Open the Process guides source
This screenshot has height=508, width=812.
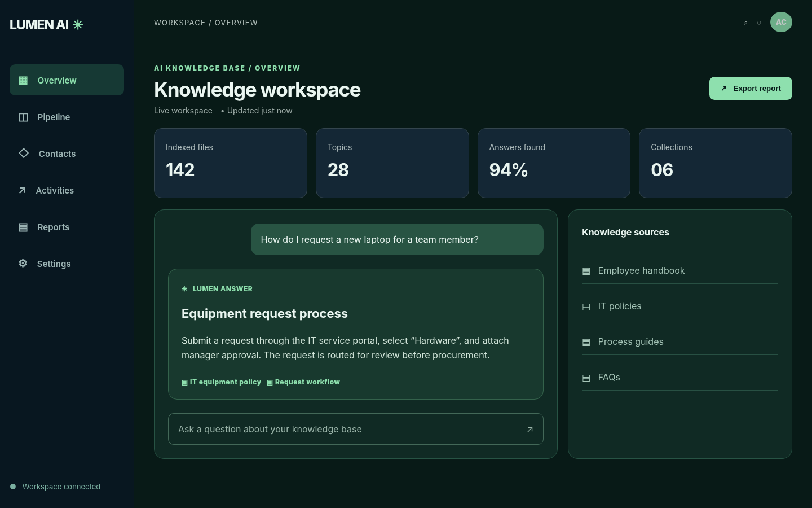click(680, 341)
